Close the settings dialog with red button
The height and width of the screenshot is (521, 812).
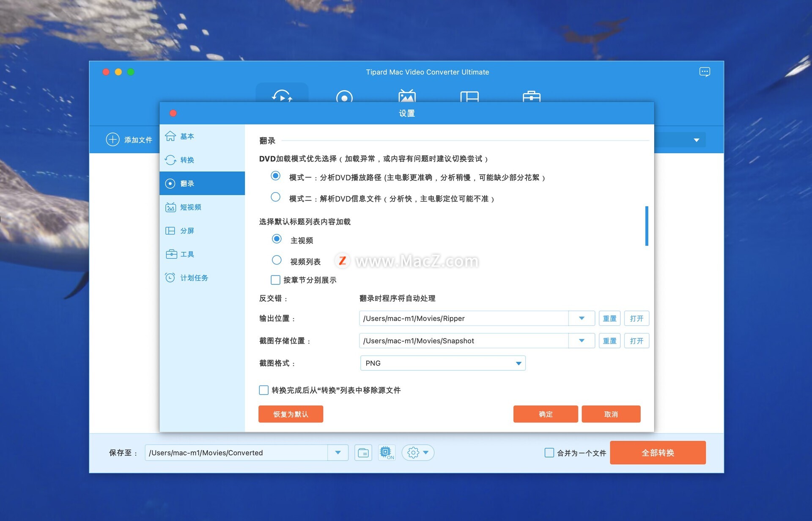pos(173,113)
